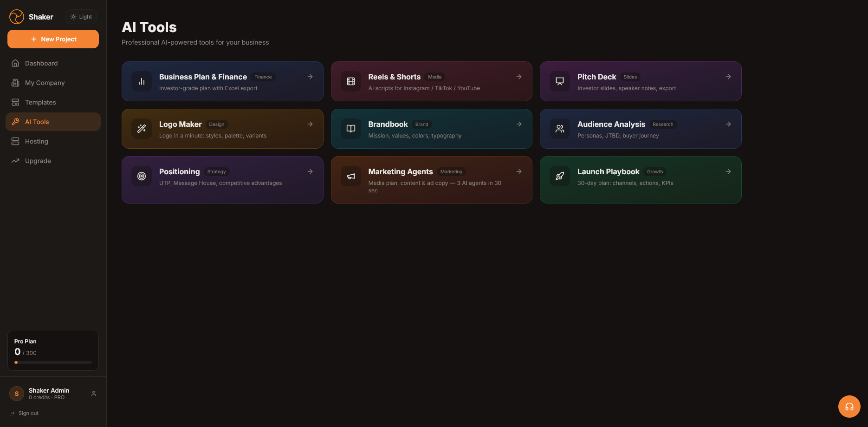Toggle the Light theme switch

pos(81,17)
